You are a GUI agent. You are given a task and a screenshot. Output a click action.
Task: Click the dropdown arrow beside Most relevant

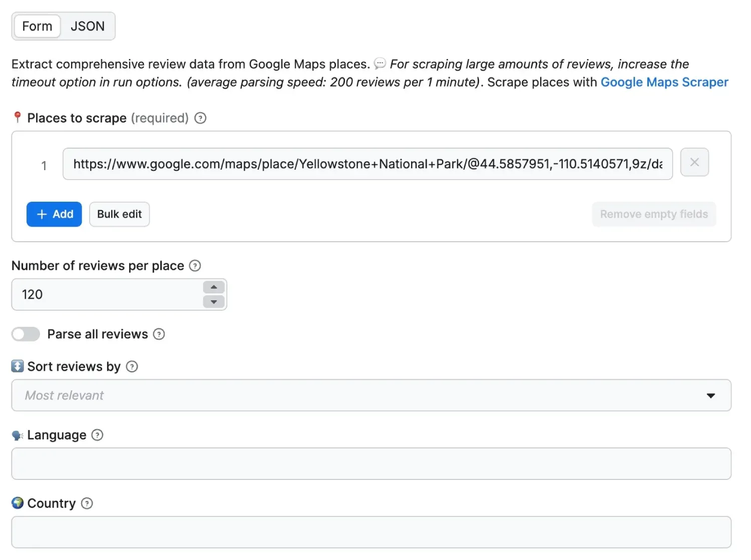710,396
